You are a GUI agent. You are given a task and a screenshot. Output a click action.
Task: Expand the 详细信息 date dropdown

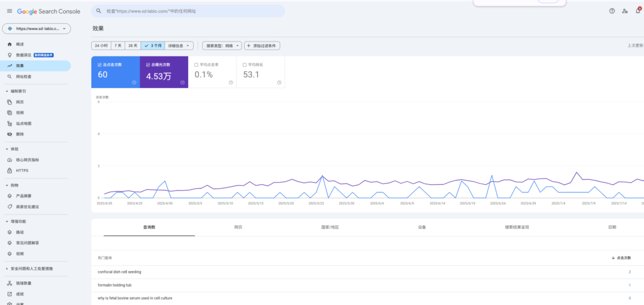179,45
